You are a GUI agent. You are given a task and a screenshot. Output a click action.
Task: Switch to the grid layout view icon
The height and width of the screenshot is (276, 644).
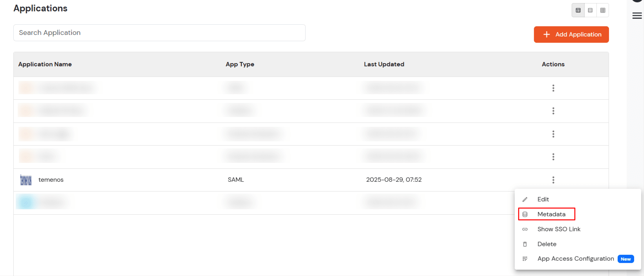(603, 10)
